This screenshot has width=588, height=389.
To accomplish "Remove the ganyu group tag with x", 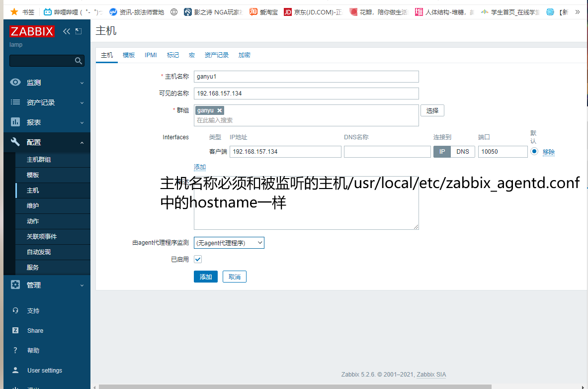I will (220, 110).
